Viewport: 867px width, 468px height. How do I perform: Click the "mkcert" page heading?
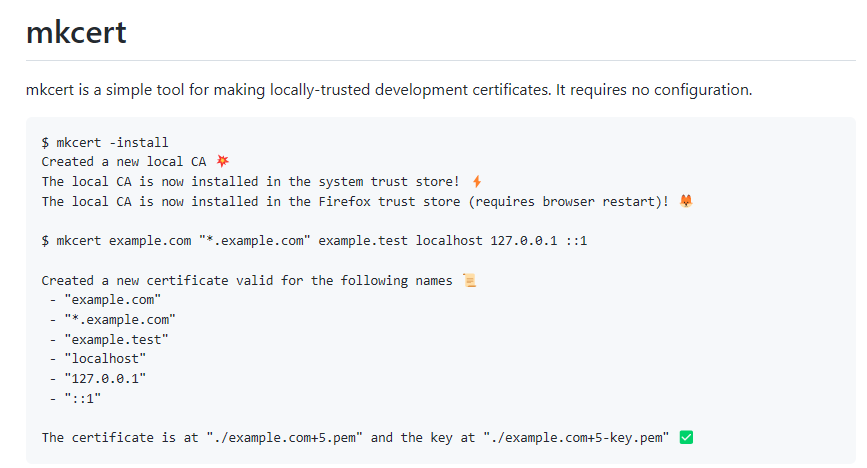tap(76, 32)
